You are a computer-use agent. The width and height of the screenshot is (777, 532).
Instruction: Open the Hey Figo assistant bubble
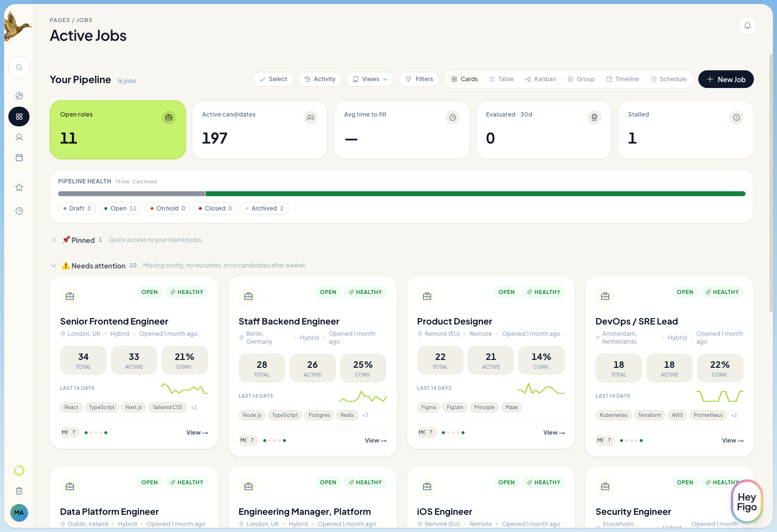coord(746,502)
